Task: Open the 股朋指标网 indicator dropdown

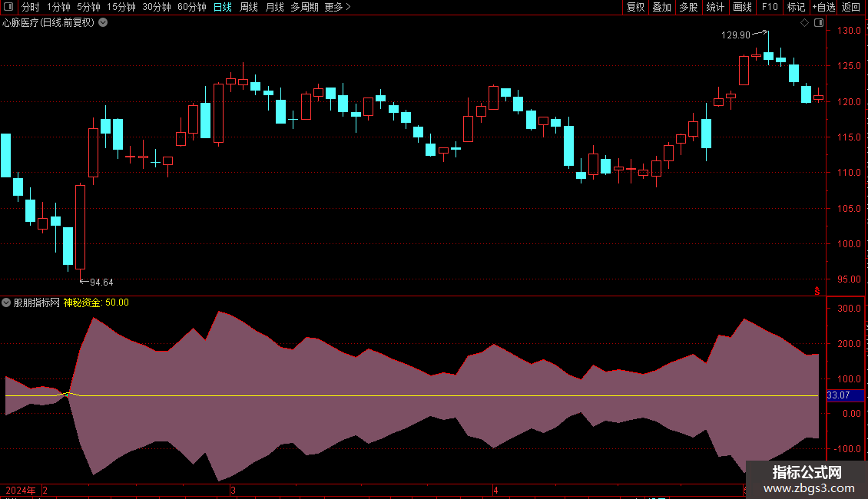Action: click(6, 302)
